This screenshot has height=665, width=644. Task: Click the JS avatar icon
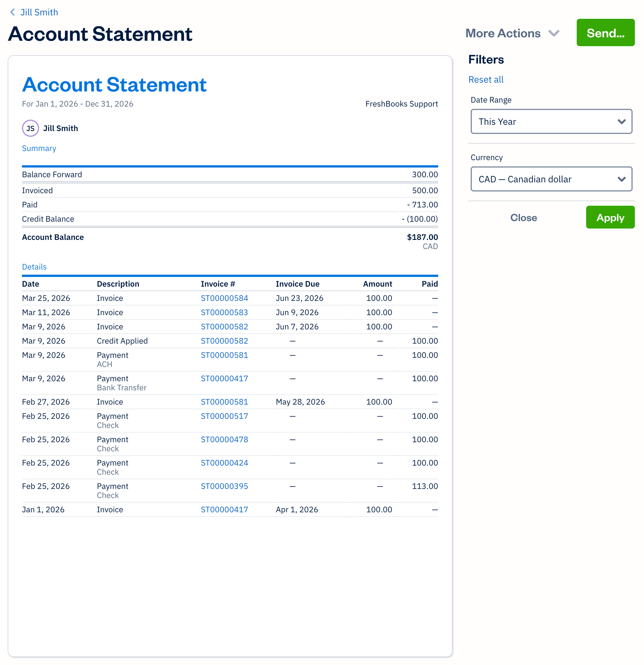[x=30, y=128]
